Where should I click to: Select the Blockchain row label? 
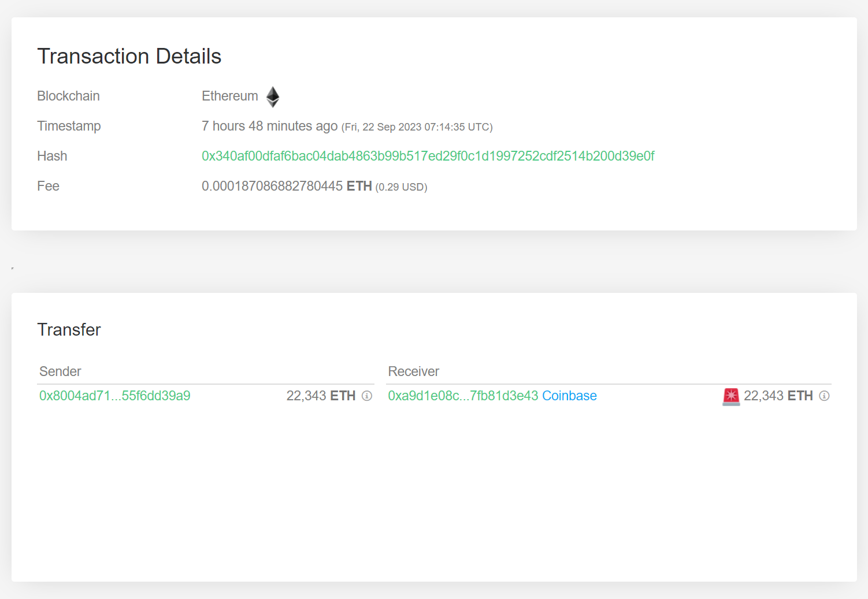pyautogui.click(x=68, y=96)
